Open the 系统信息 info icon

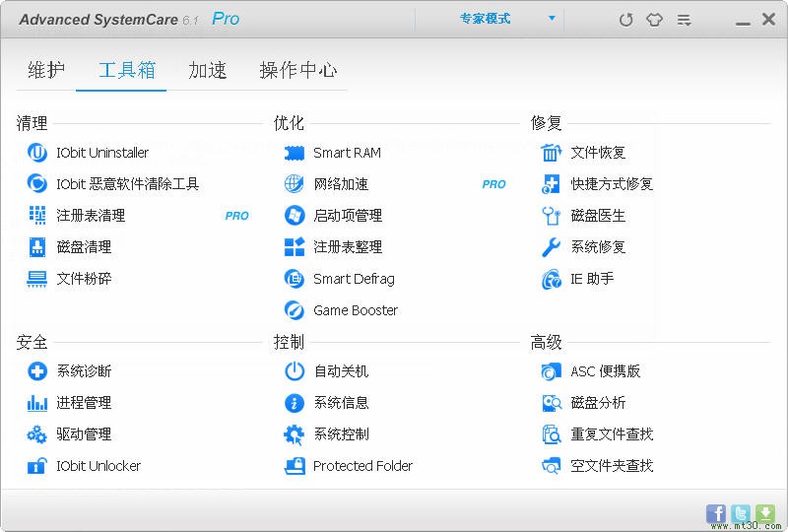[294, 403]
